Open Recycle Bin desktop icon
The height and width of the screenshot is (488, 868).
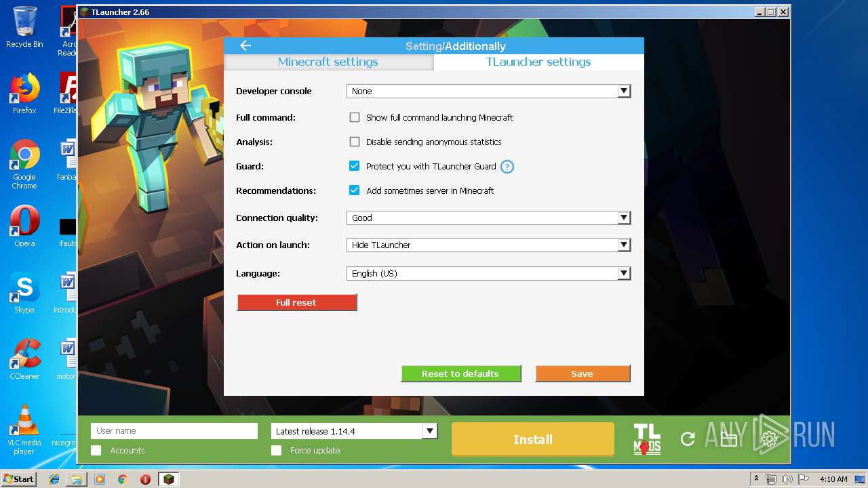[24, 27]
